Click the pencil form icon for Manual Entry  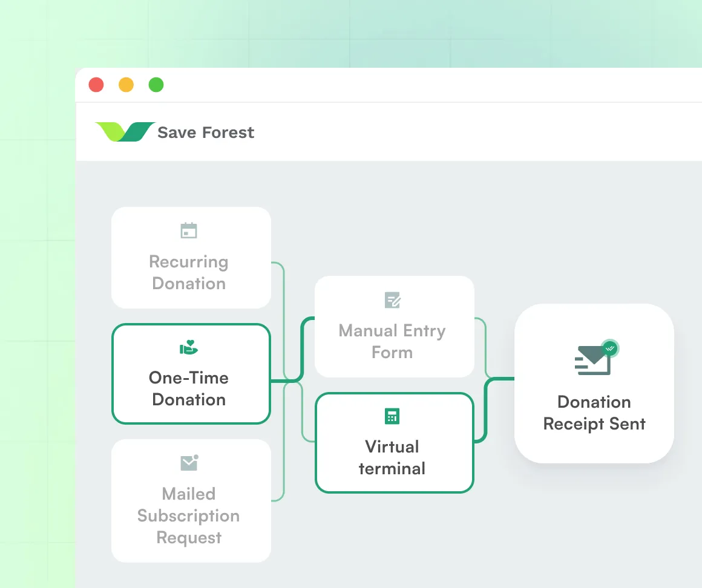tap(392, 299)
